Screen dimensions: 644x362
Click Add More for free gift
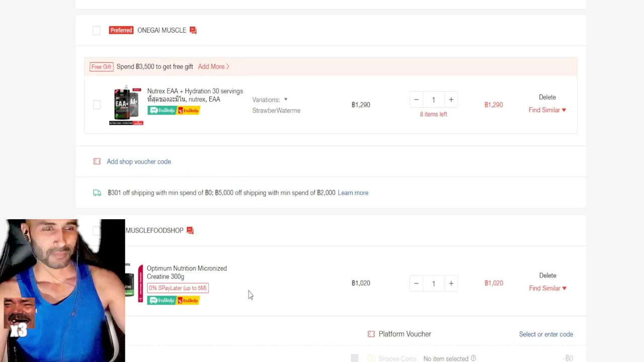click(x=213, y=66)
